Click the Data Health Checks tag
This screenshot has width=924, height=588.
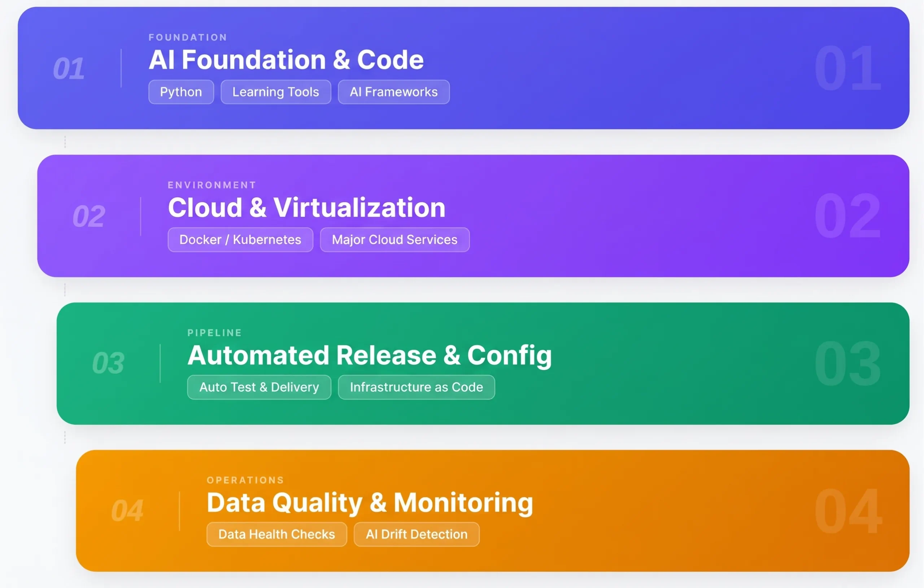point(277,534)
